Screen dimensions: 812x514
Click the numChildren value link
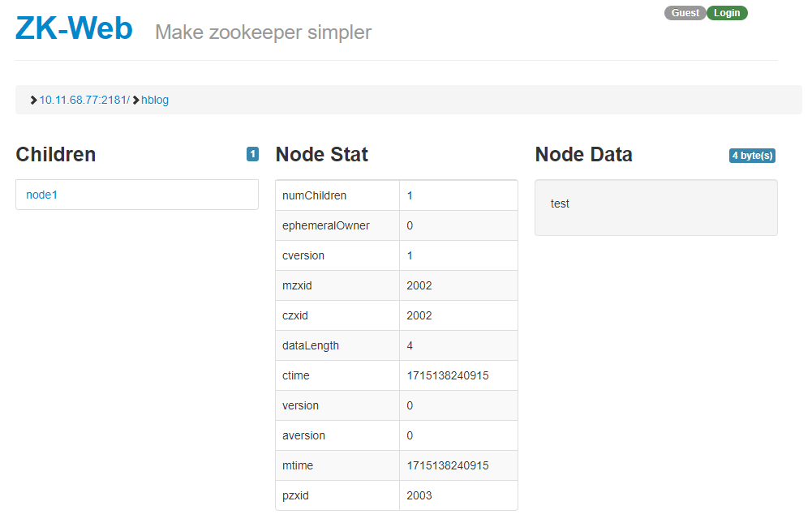(x=410, y=195)
